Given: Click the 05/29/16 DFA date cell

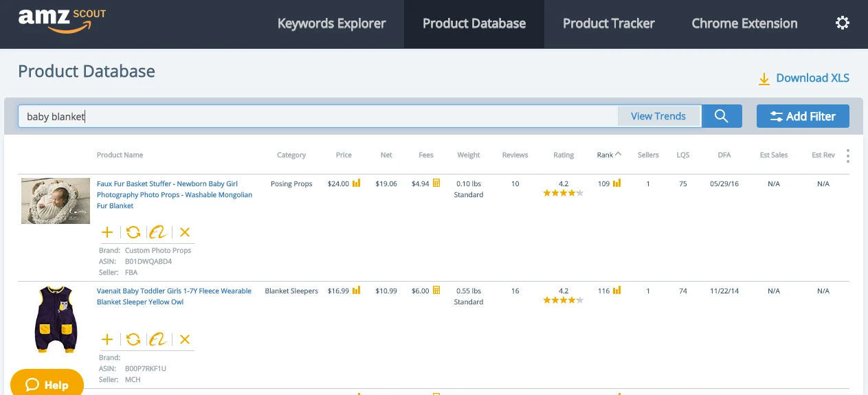Looking at the screenshot, I should pyautogui.click(x=724, y=184).
